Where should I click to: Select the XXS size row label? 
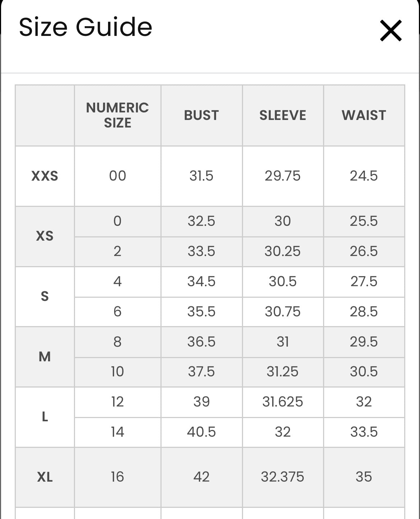pyautogui.click(x=45, y=176)
